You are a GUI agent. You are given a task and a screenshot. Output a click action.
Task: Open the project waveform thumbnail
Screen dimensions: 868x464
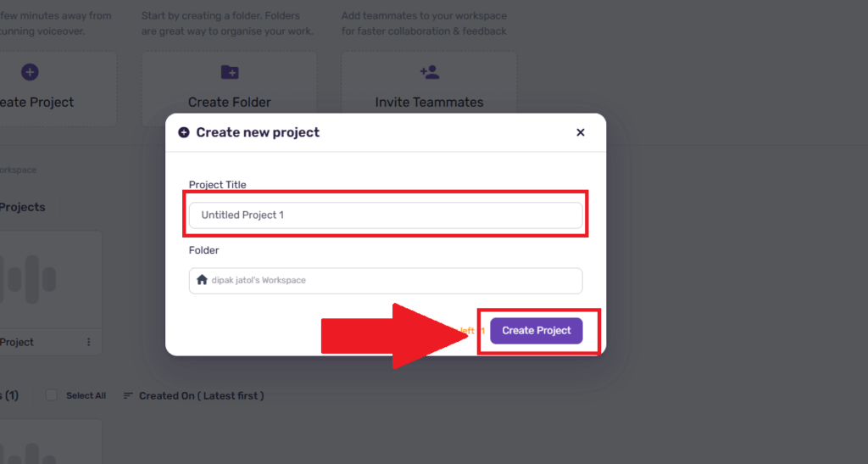tap(50, 280)
